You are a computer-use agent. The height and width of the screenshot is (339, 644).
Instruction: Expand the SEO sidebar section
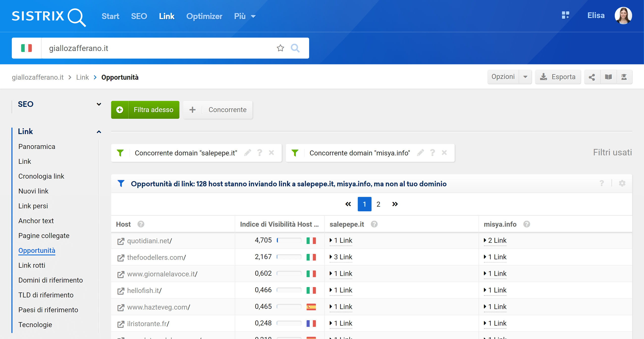coord(99,104)
